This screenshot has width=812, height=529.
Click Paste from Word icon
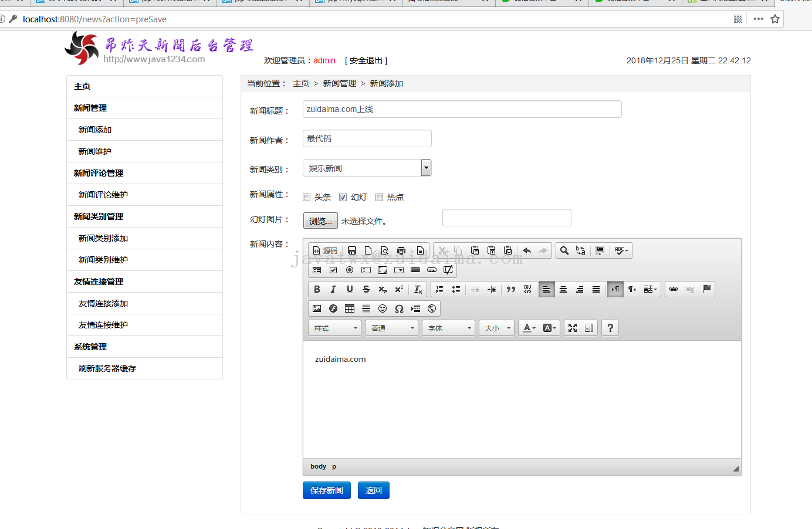508,250
